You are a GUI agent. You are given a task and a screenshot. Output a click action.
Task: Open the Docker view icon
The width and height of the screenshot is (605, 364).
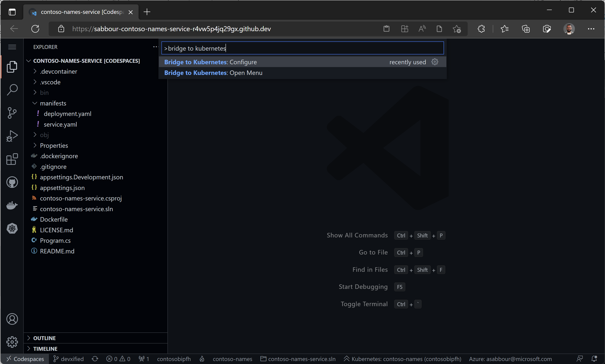12,205
